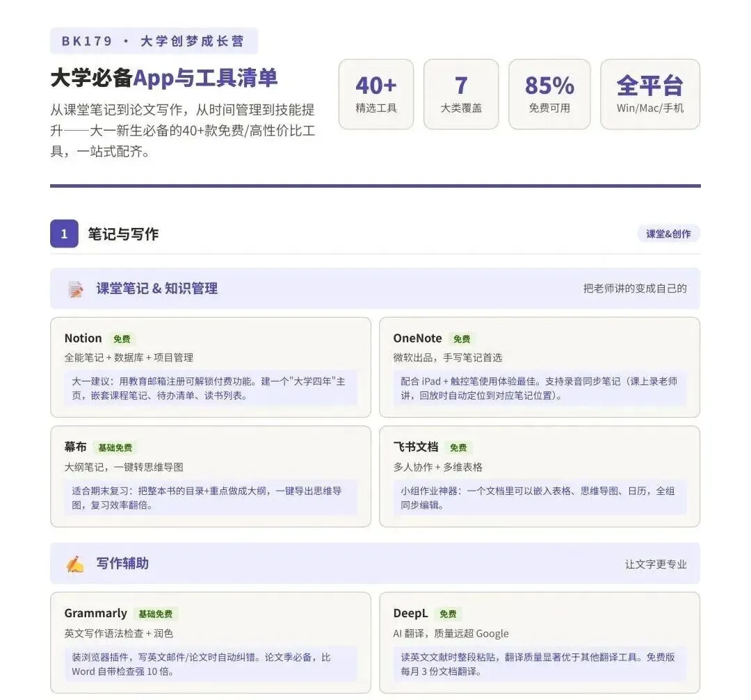This screenshot has width=751, height=700.
Task: Click the 40+ 精选工具 stat card
Action: point(376,95)
